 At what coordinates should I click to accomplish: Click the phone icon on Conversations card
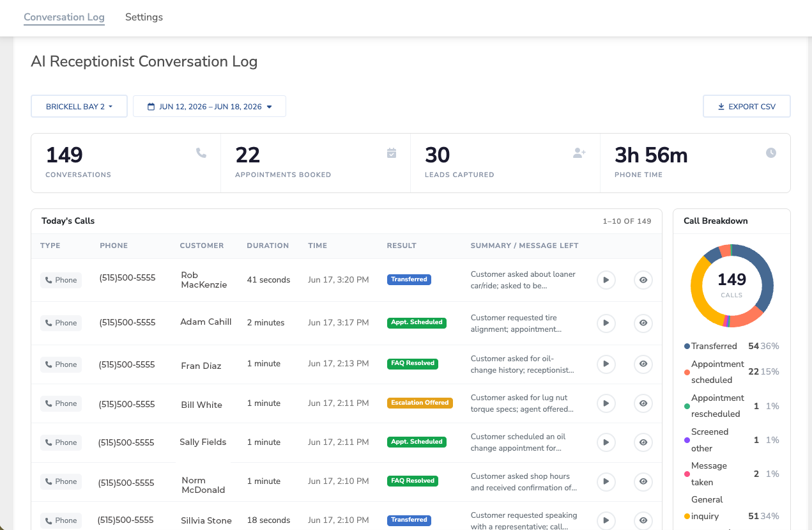201,153
